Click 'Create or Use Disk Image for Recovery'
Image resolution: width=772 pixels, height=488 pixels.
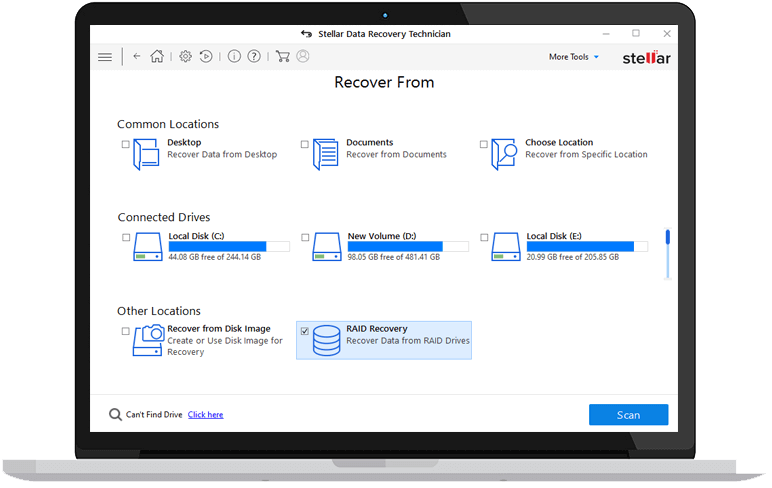pos(225,346)
